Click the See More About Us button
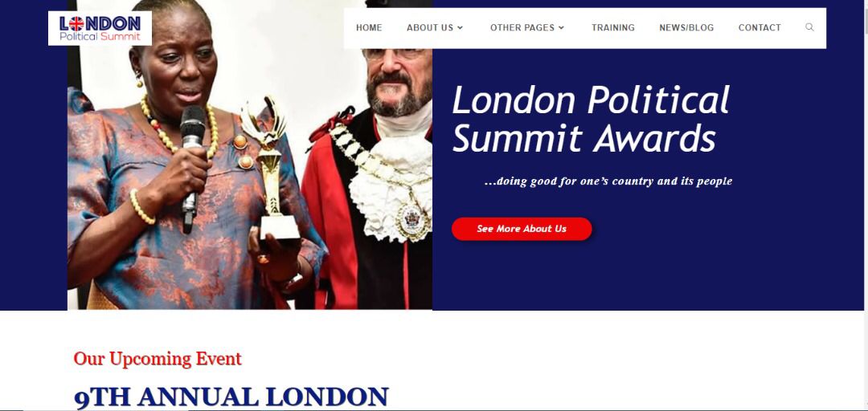The width and height of the screenshot is (868, 411). coord(522,229)
